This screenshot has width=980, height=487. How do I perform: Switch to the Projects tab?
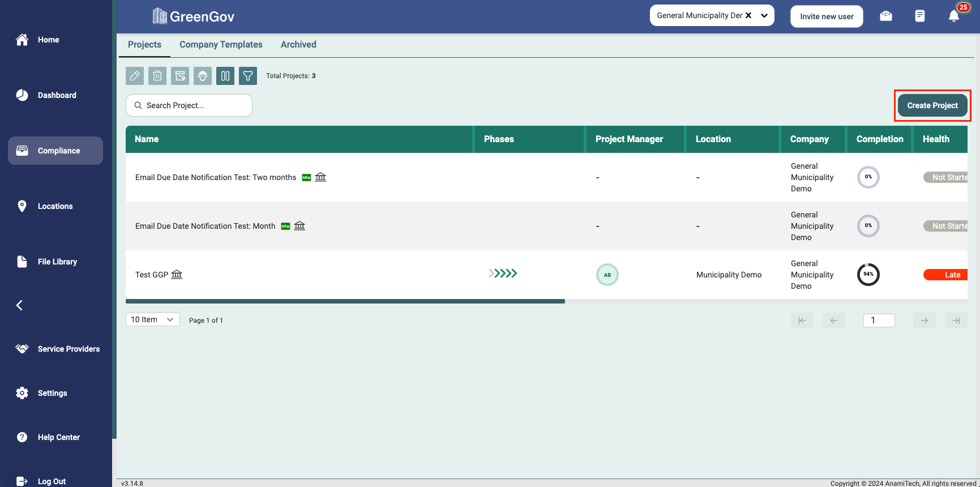click(x=144, y=45)
